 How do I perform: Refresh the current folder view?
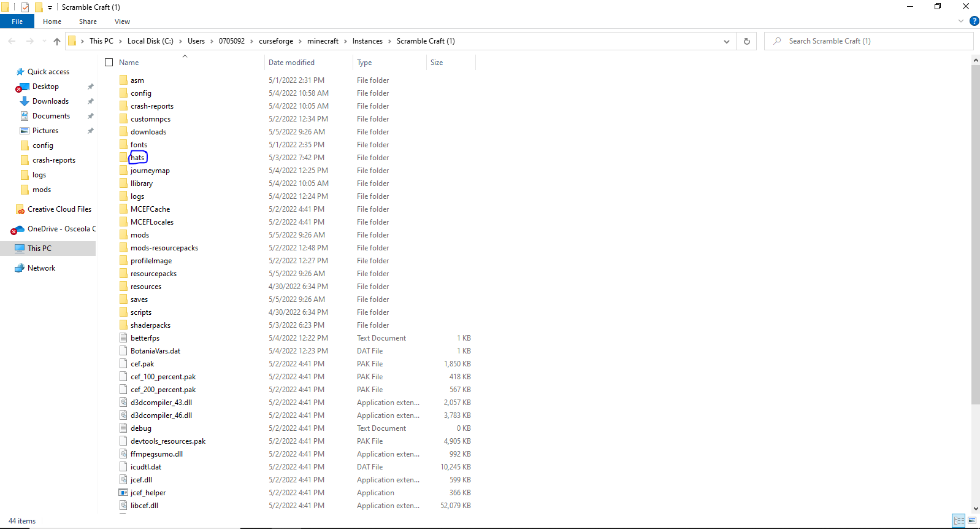click(747, 41)
